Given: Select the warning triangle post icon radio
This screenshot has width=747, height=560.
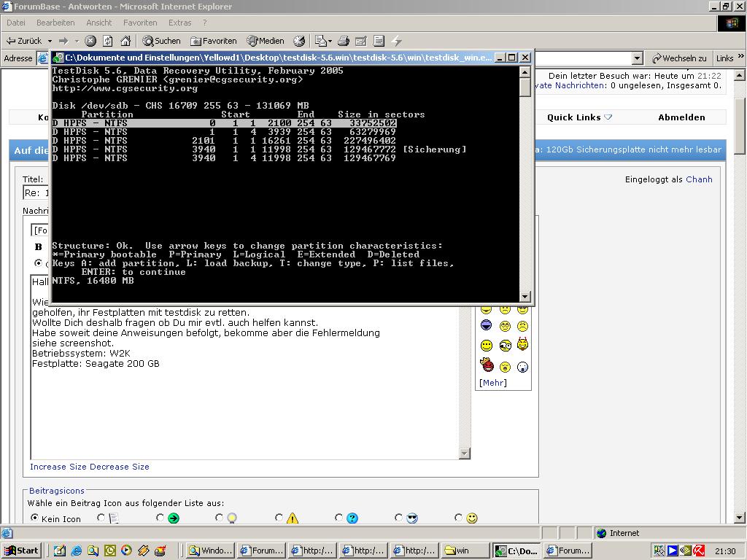Looking at the screenshot, I should click(279, 518).
